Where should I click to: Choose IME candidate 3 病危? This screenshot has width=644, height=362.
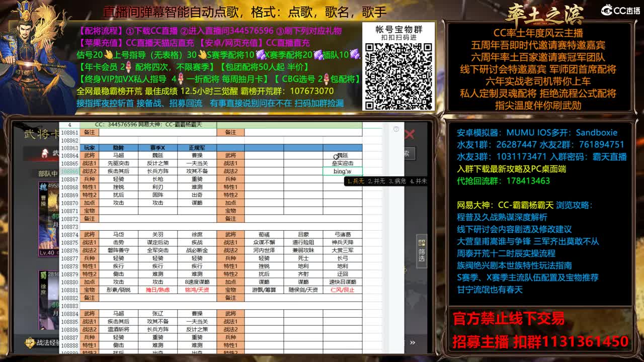[396, 181]
